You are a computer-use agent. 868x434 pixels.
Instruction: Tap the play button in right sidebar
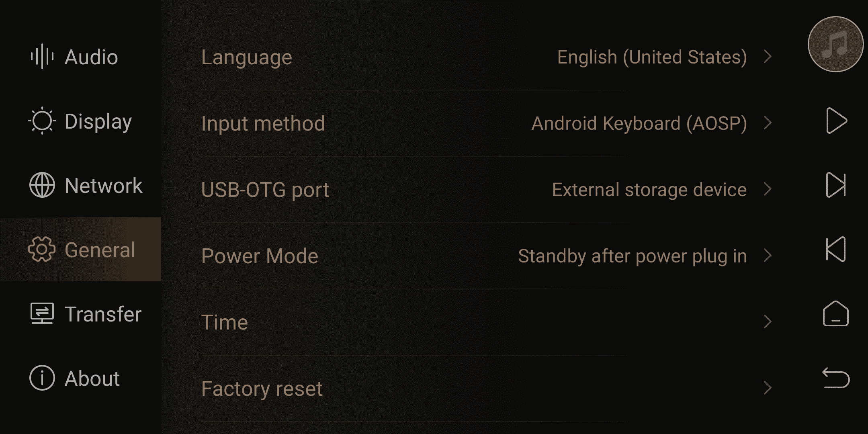coord(836,121)
